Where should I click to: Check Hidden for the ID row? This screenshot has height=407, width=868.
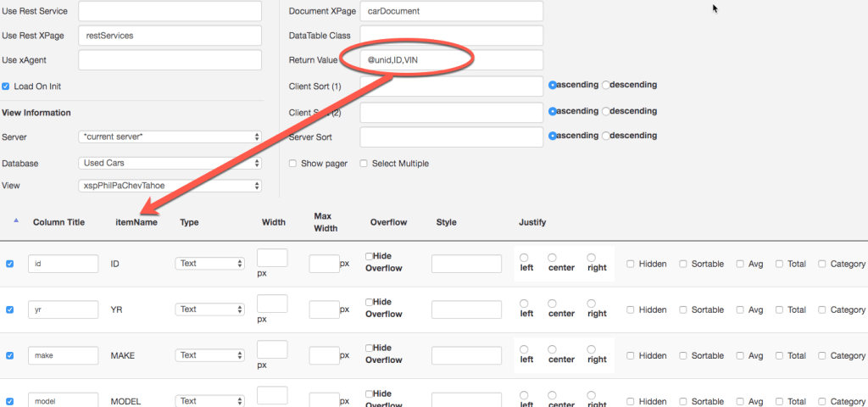coord(631,264)
